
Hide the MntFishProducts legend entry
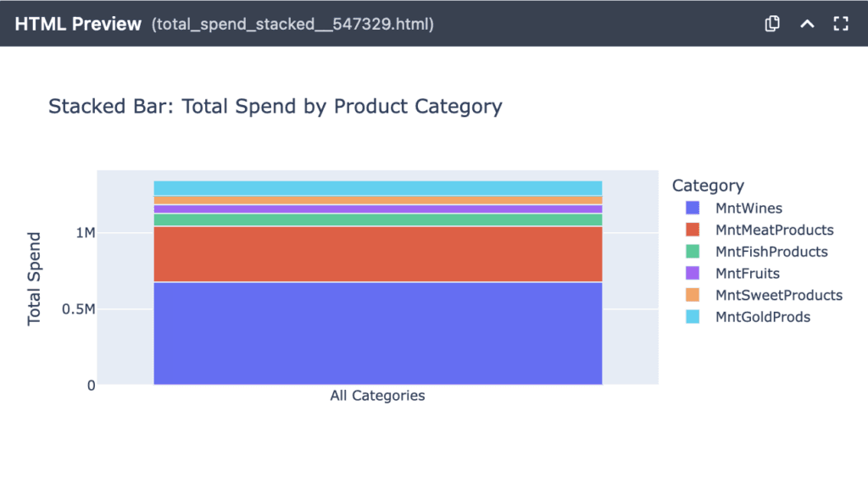click(771, 252)
